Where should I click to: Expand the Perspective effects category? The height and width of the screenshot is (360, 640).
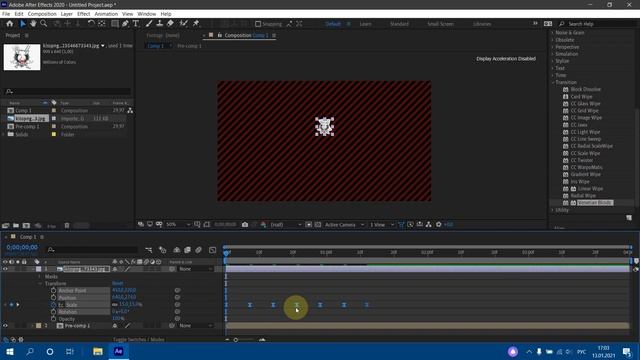[x=553, y=47]
